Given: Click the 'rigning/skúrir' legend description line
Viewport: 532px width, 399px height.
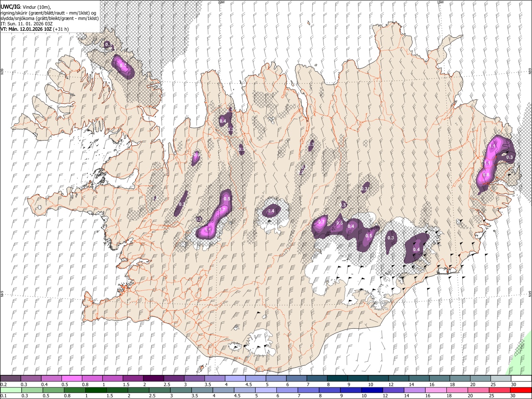Looking at the screenshot, I should click(49, 13).
